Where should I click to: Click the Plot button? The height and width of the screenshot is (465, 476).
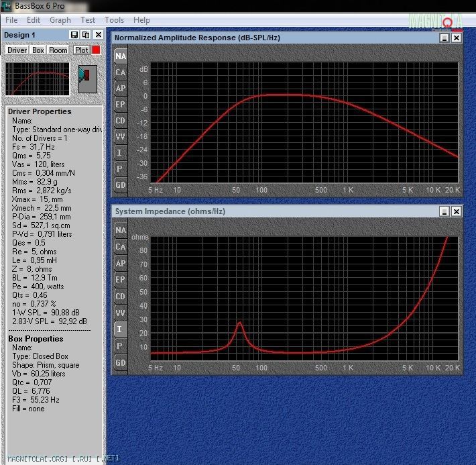pyautogui.click(x=81, y=50)
